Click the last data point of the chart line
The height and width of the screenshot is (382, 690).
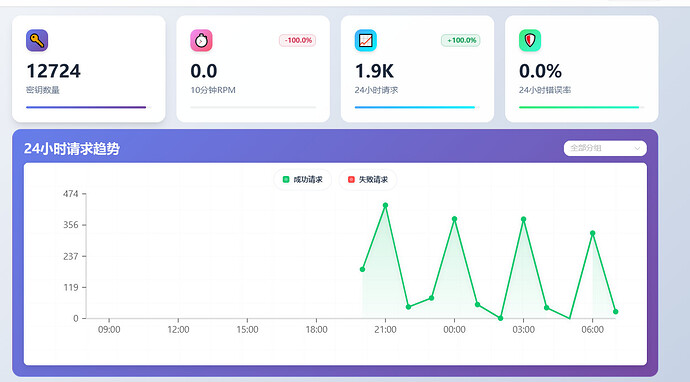tap(616, 312)
